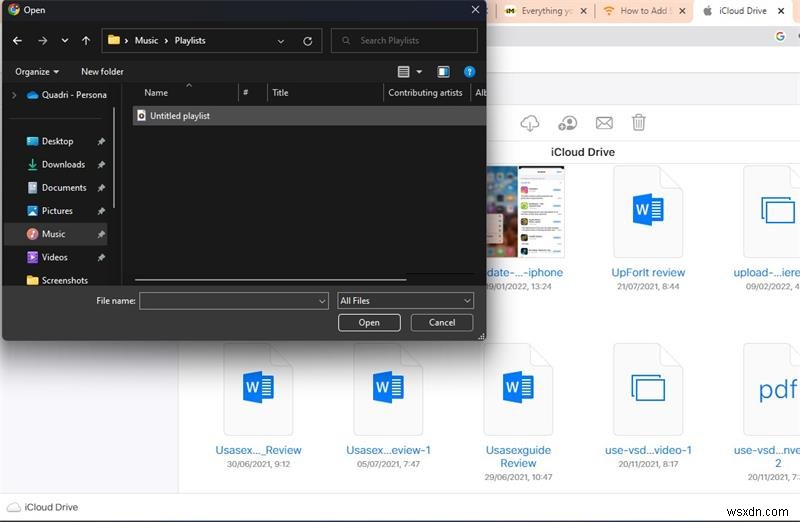Viewport: 800px width, 522px height.
Task: Click the Cancel button
Action: click(x=442, y=322)
